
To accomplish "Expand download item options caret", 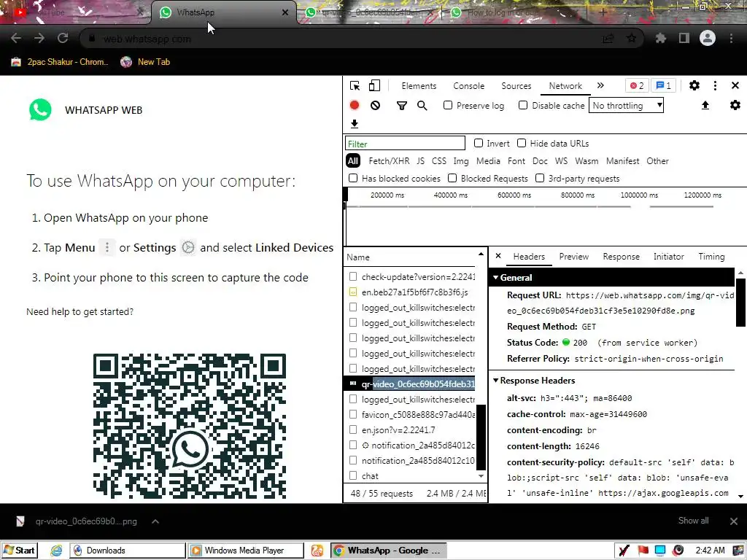I will 155,521.
